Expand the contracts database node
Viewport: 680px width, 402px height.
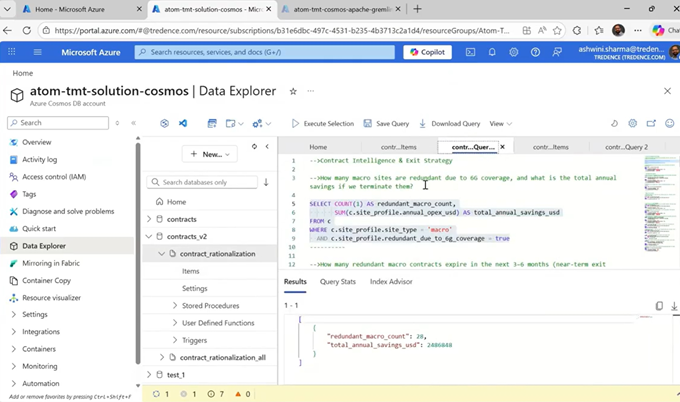pyautogui.click(x=149, y=218)
